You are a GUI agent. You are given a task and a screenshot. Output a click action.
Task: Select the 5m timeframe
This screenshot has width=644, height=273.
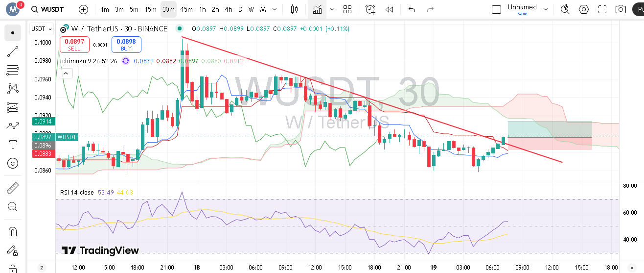[134, 9]
